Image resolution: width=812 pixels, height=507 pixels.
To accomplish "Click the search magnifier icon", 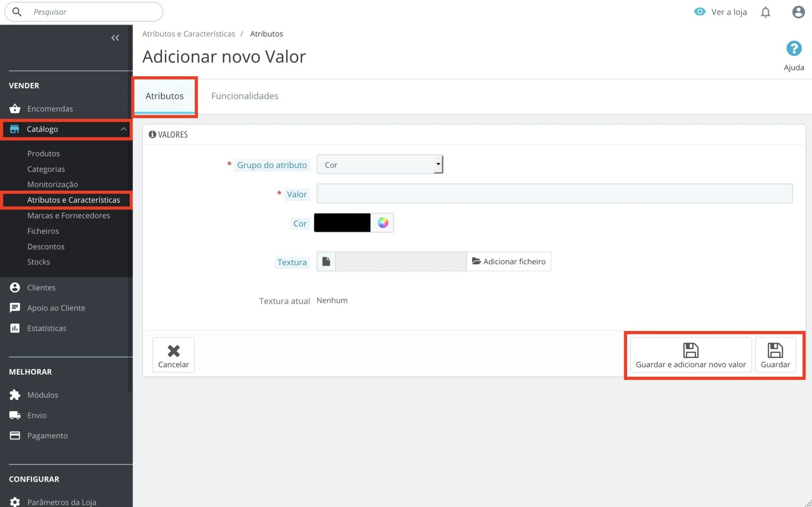I will tap(17, 12).
